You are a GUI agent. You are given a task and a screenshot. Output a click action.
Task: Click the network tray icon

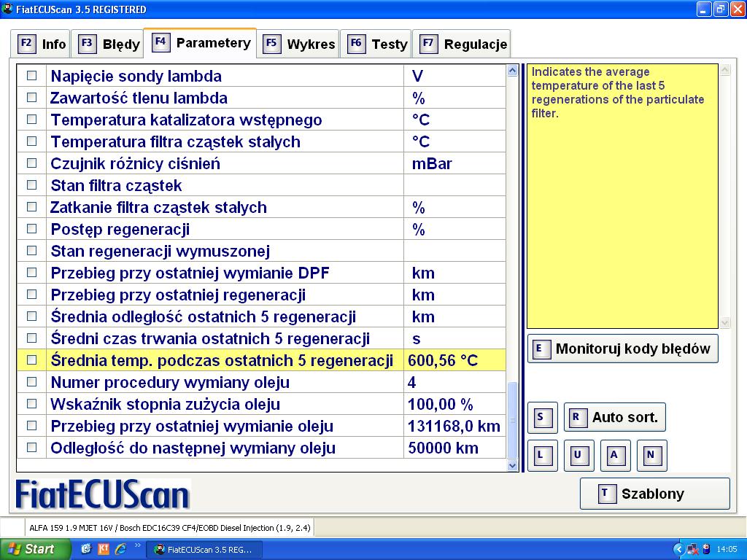click(x=693, y=550)
